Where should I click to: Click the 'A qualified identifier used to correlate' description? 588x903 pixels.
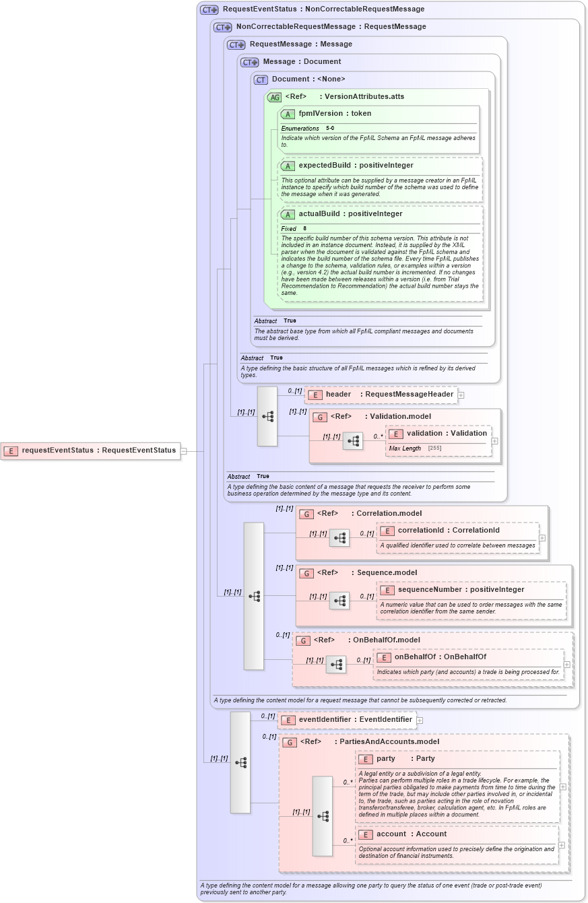(x=457, y=545)
